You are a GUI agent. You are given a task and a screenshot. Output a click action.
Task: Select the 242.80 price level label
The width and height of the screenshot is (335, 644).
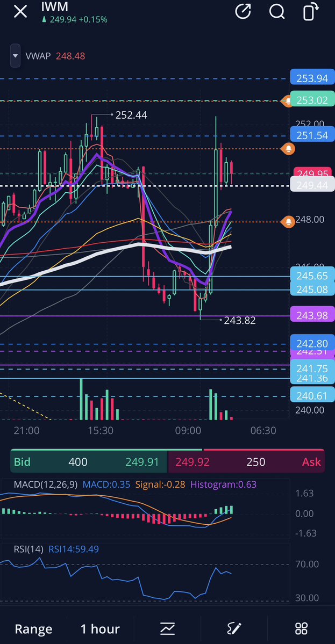pos(312,342)
